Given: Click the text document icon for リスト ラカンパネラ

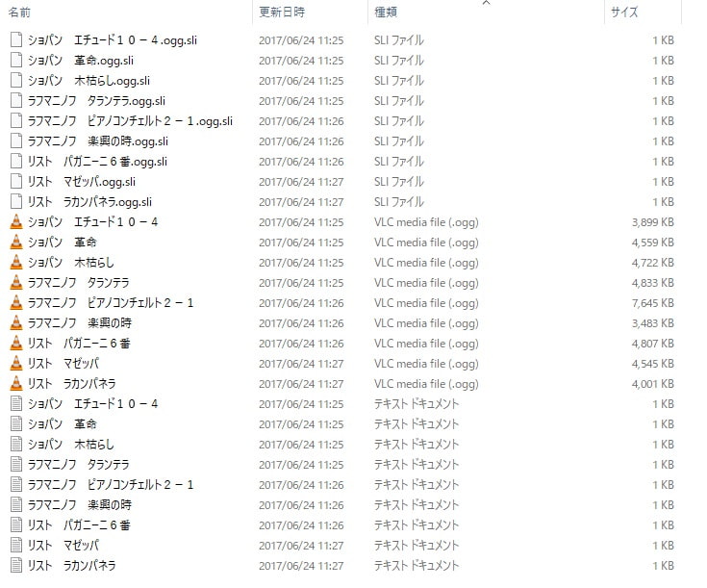Looking at the screenshot, I should (16, 565).
